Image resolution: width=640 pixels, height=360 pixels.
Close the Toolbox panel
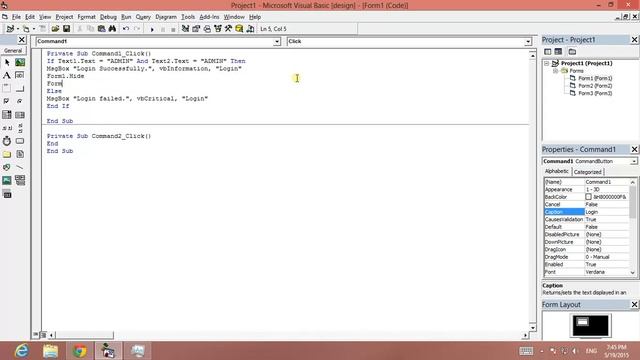(22, 40)
